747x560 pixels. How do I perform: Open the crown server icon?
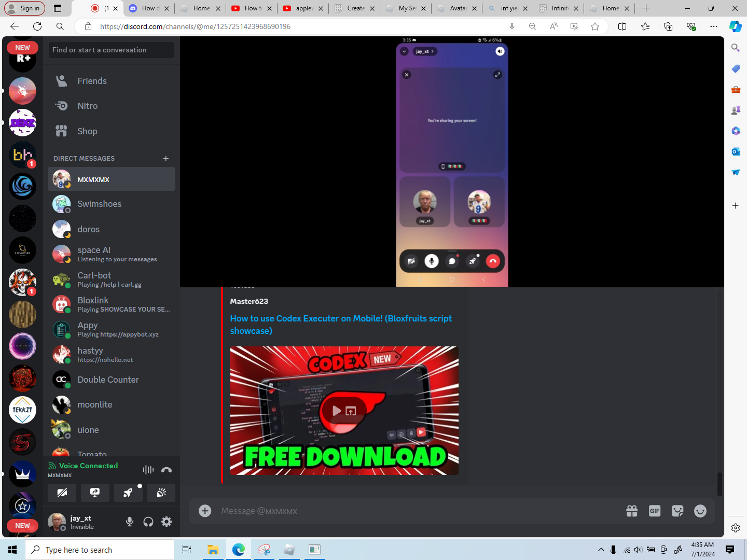(x=22, y=474)
